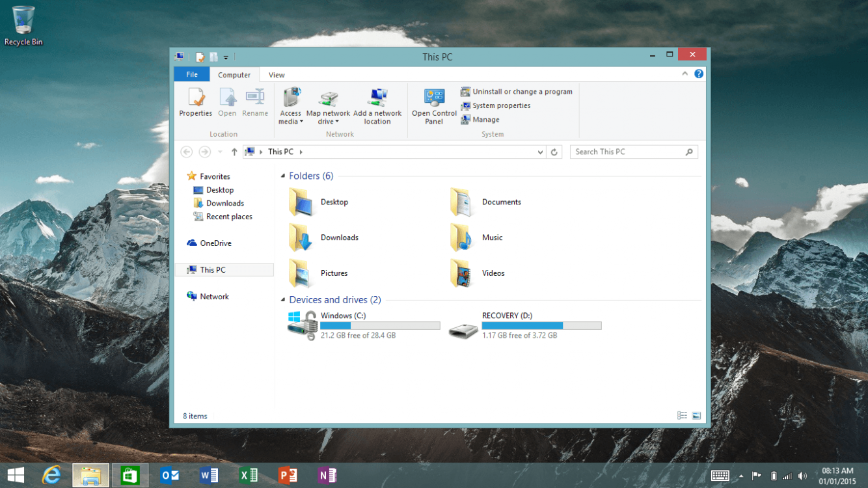This screenshot has height=488, width=868.
Task: Launch Outlook from taskbar
Action: [x=170, y=476]
